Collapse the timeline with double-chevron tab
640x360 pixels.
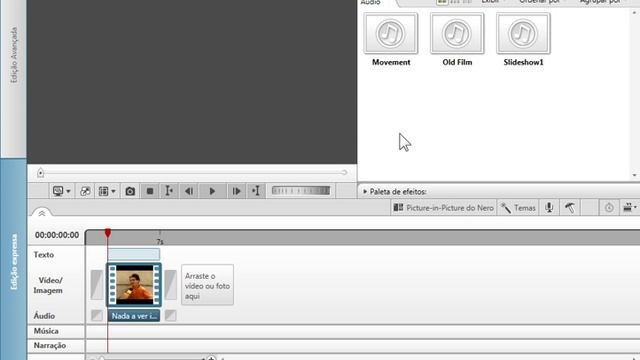42,213
